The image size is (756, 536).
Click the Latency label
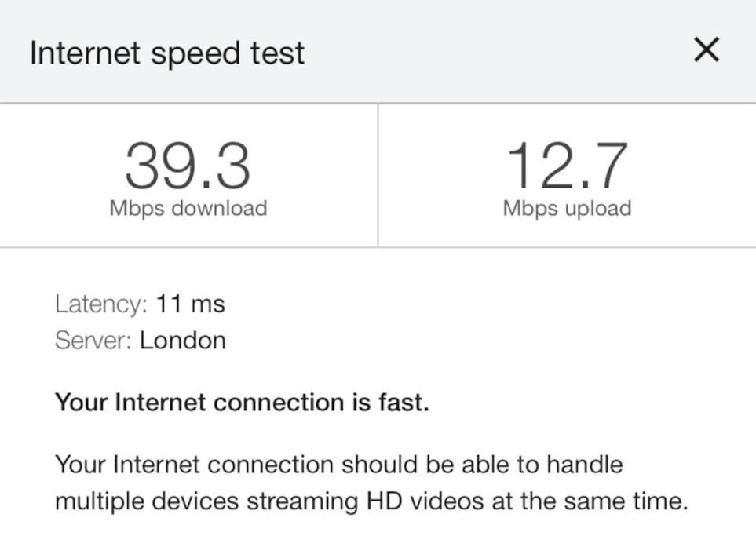pos(100,304)
